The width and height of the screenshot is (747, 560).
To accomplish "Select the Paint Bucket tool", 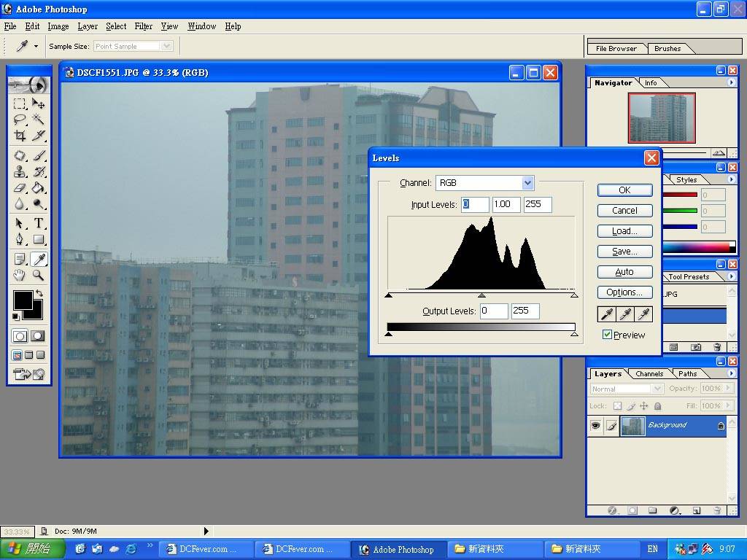I will coord(39,187).
